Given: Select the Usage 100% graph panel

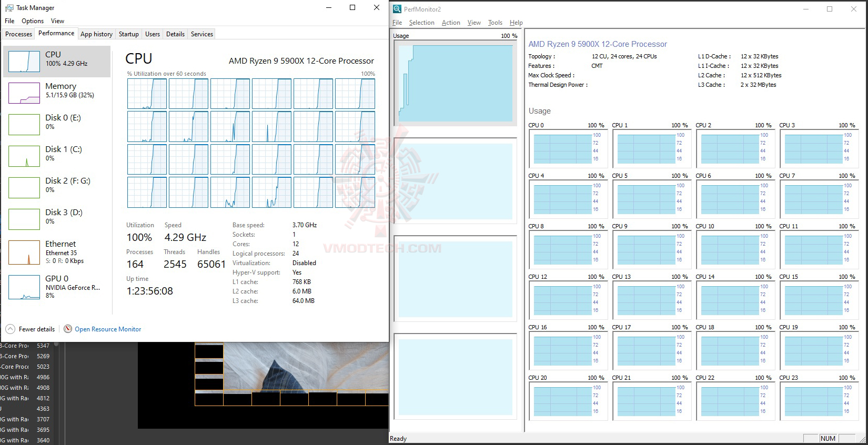Looking at the screenshot, I should coord(455,83).
